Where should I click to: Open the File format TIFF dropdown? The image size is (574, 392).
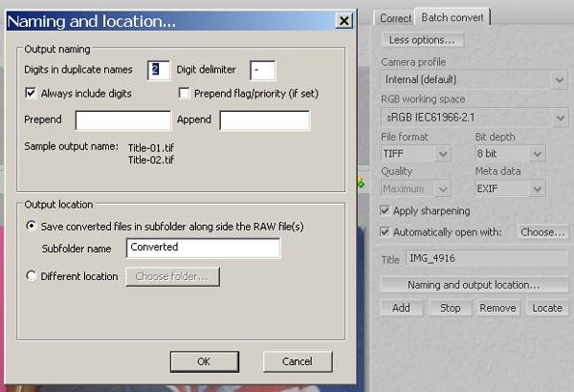tap(416, 153)
